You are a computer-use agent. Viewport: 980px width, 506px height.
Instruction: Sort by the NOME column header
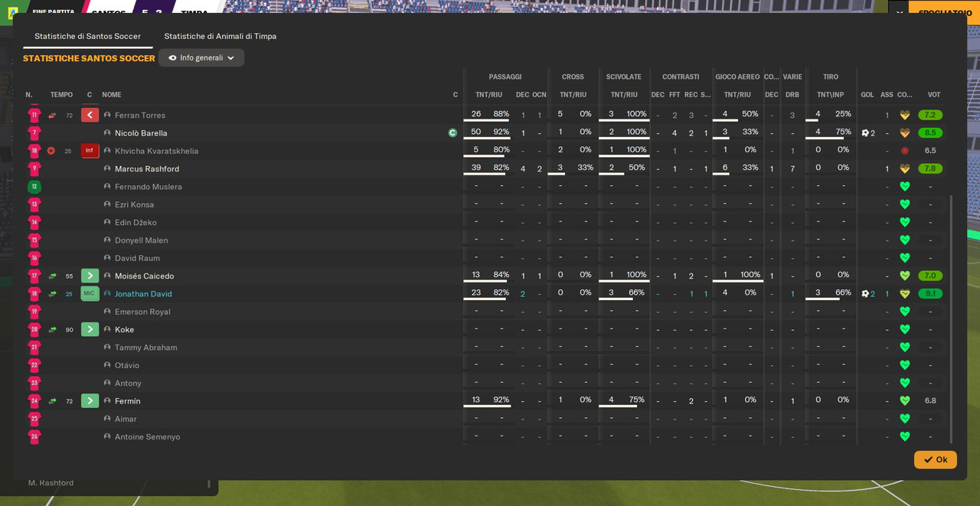coord(112,95)
